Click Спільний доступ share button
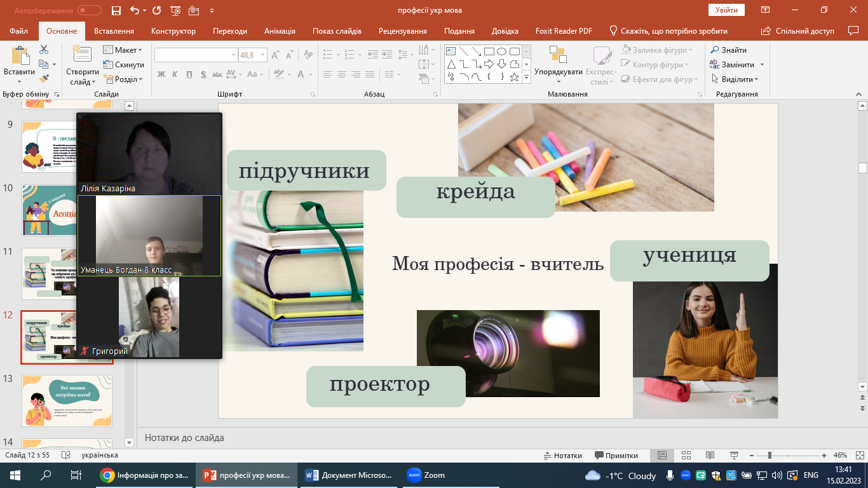 797,31
